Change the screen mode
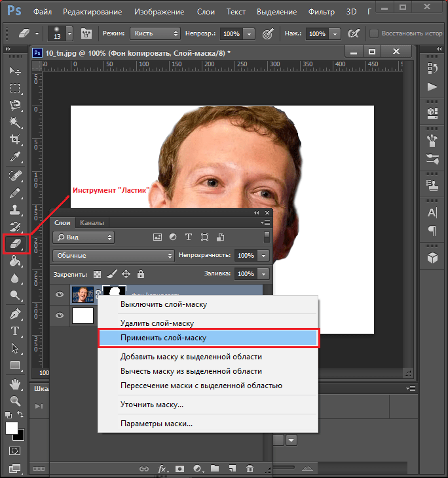448x478 pixels. click(x=14, y=468)
